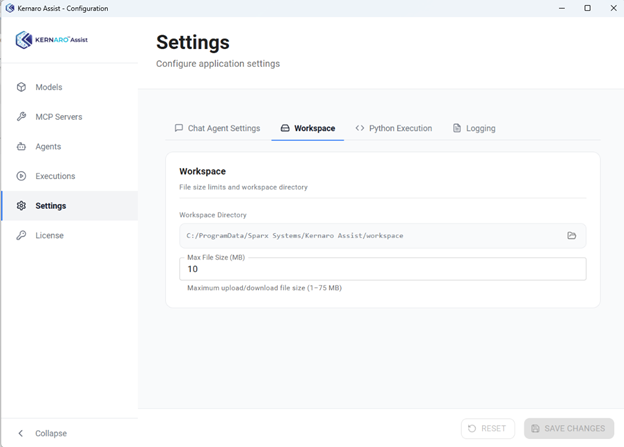Click the Models cube icon in sidebar
The height and width of the screenshot is (447, 624).
tap(21, 87)
